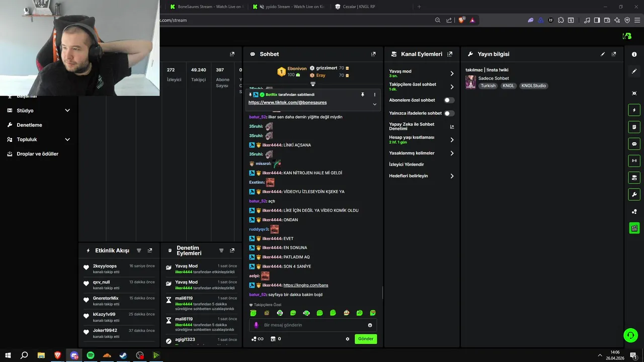644x362 pixels.
Task: Open Denetleme in the left sidebar
Action: coord(29,125)
